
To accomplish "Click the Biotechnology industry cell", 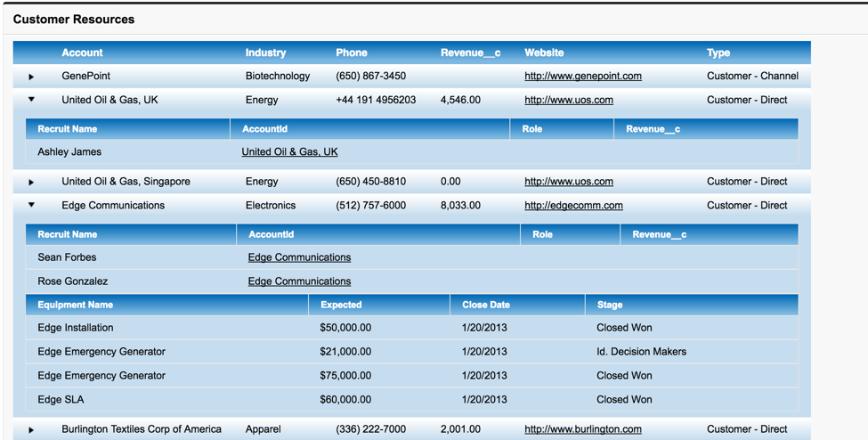I will 278,76.
